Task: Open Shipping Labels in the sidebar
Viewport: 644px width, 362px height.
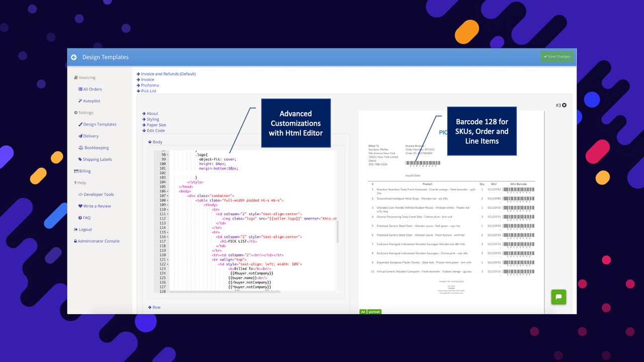Action: click(95, 159)
